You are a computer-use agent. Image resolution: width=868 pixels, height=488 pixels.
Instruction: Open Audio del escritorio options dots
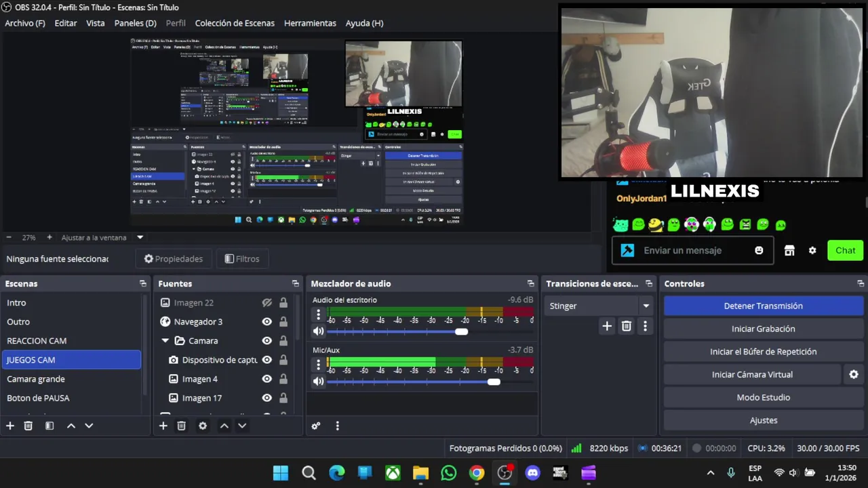(318, 314)
